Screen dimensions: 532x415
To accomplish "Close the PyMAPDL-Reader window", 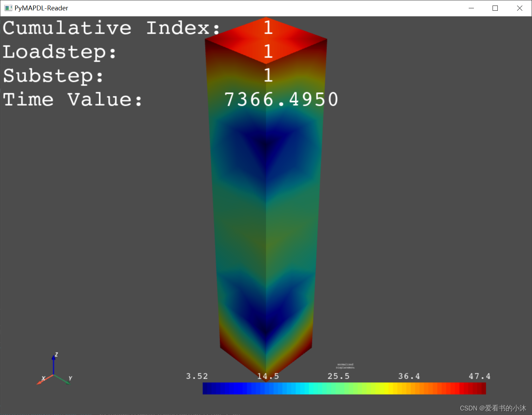I will (520, 8).
